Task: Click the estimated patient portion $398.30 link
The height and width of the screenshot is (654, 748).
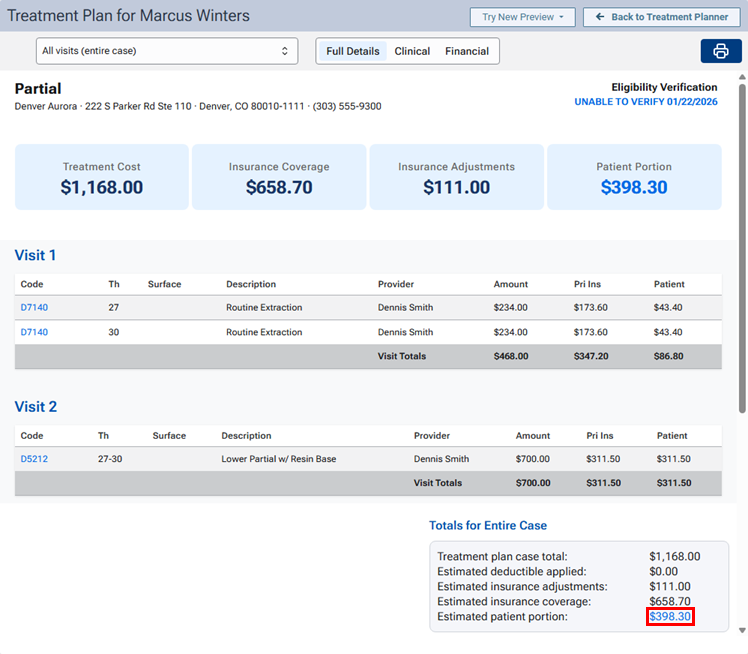Action: 670,617
